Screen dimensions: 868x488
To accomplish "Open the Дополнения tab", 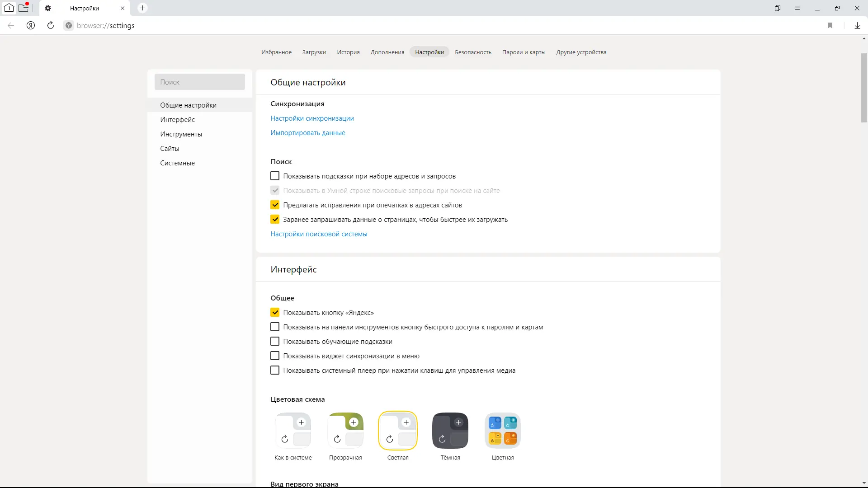I will tap(387, 52).
